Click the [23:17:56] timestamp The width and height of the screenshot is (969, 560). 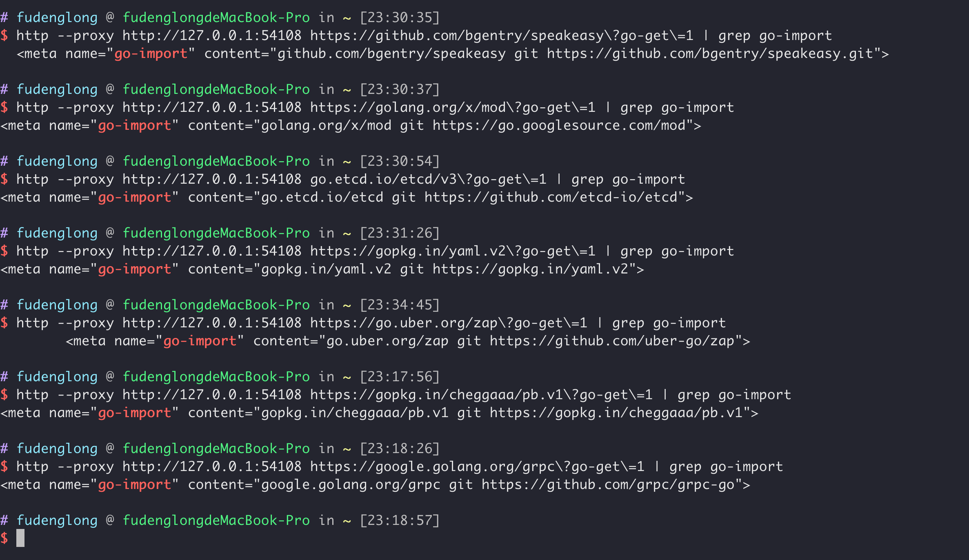[x=400, y=377]
